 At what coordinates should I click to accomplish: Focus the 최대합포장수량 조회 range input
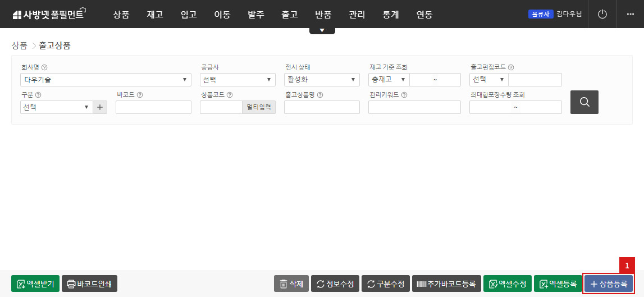click(x=515, y=107)
